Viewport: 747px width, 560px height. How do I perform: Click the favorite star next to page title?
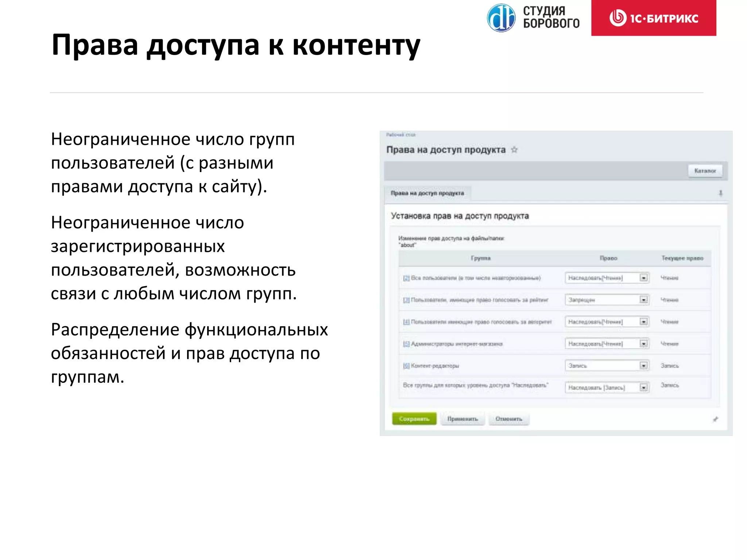pyautogui.click(x=514, y=149)
